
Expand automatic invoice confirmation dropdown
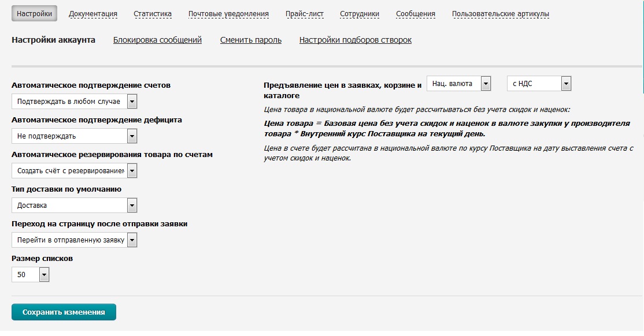coord(74,102)
